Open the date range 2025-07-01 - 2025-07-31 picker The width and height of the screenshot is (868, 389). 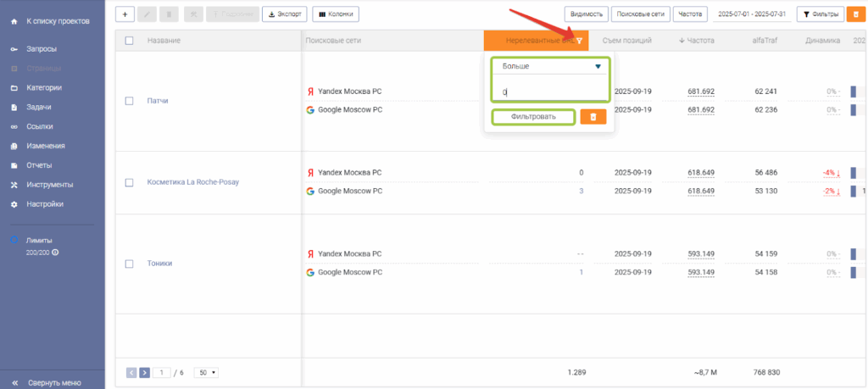coord(752,14)
